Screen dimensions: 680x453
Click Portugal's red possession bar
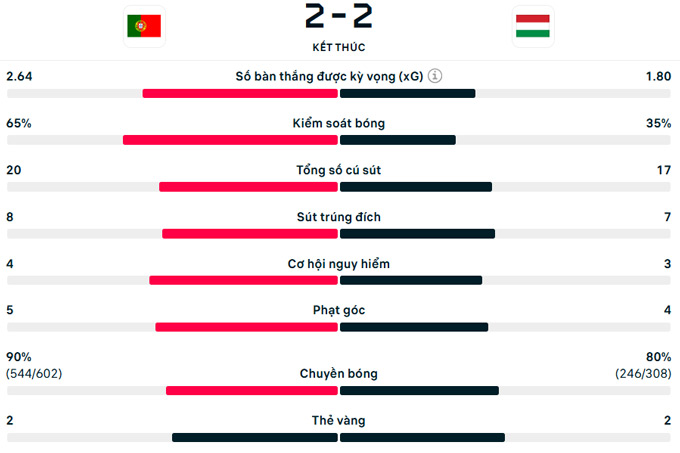(230, 140)
